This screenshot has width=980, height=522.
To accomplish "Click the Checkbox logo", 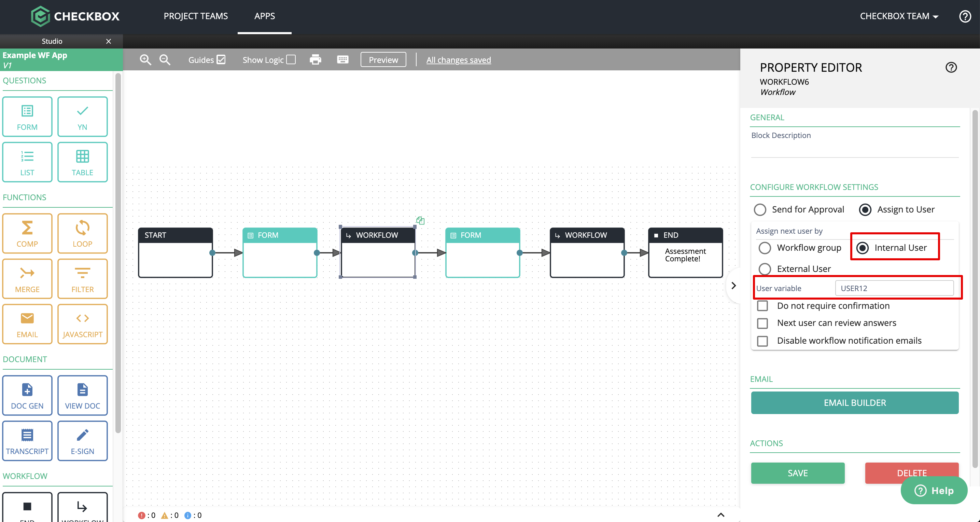I will pos(75,16).
